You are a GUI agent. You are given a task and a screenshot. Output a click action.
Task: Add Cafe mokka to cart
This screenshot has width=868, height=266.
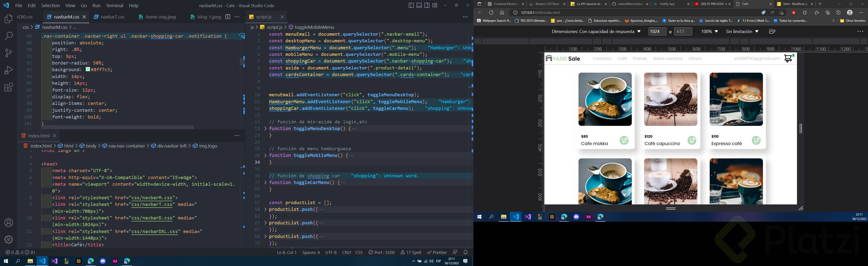point(624,140)
